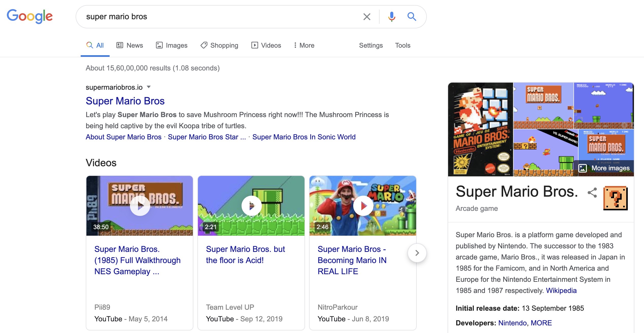Image resolution: width=644 pixels, height=333 pixels.
Task: Click into the search input field
Action: click(x=221, y=17)
